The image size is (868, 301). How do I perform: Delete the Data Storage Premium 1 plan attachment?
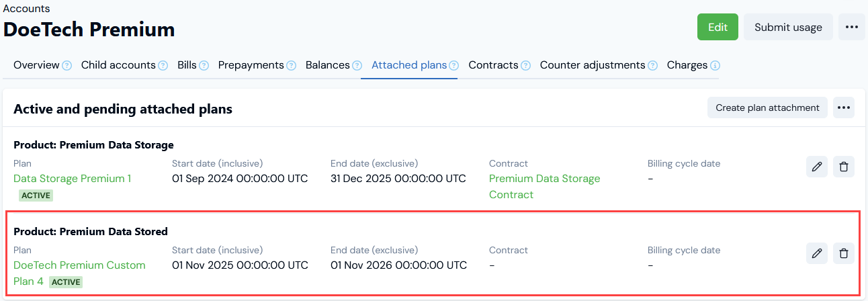point(844,167)
